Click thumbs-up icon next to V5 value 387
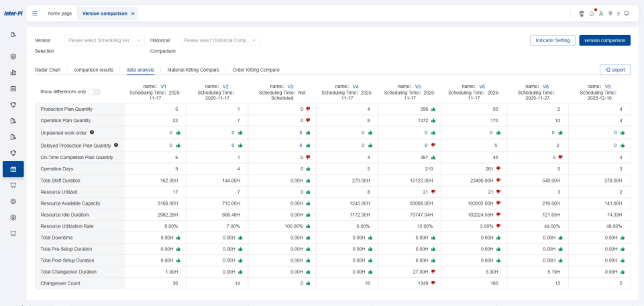 [433, 157]
